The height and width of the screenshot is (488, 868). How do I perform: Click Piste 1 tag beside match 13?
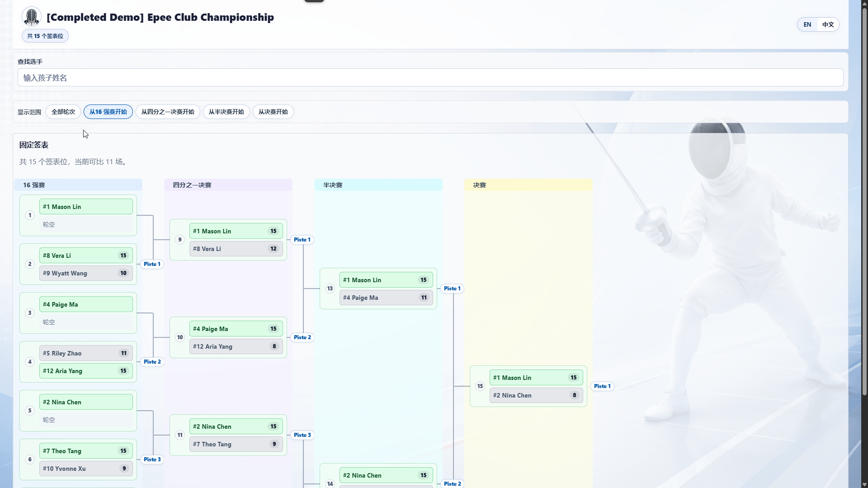point(452,289)
